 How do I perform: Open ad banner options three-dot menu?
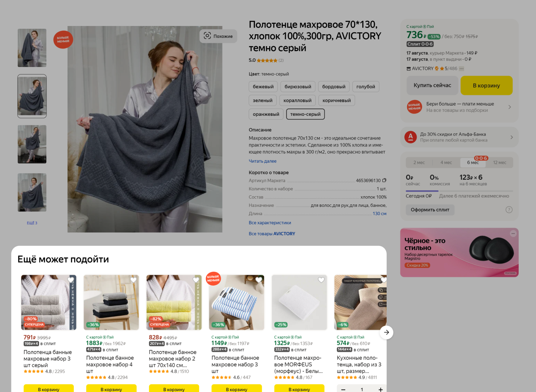pyautogui.click(x=513, y=234)
